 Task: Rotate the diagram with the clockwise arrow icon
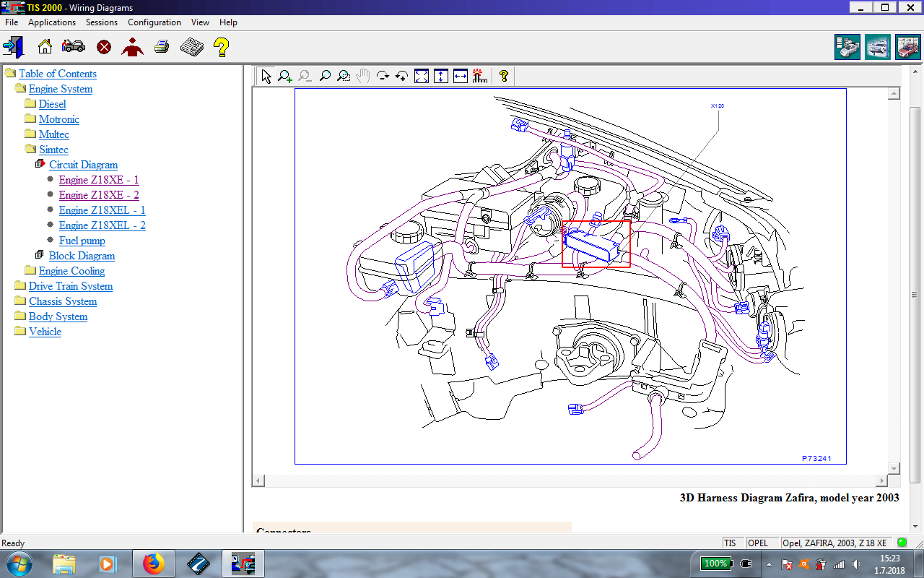coord(383,76)
